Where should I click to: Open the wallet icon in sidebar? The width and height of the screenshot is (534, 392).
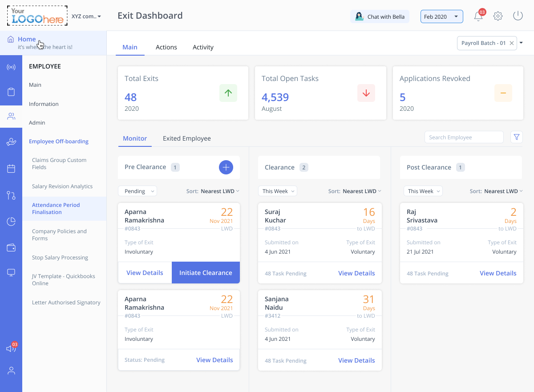[11, 248]
